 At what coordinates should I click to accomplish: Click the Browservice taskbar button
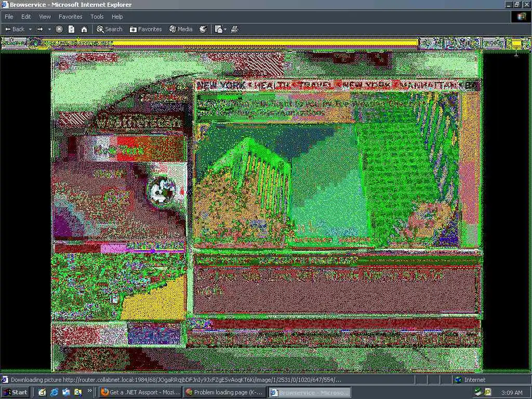310,392
